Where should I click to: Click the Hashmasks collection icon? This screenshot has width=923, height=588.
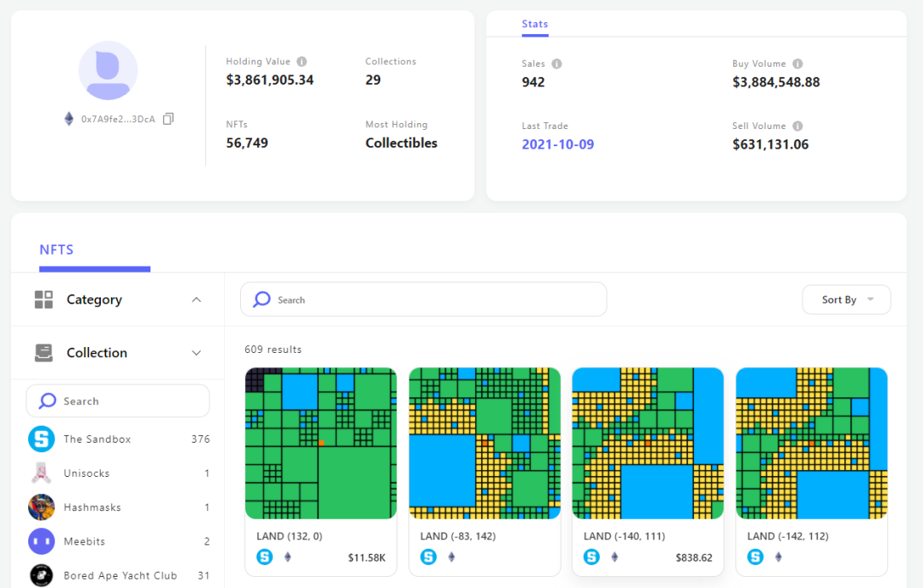41,508
